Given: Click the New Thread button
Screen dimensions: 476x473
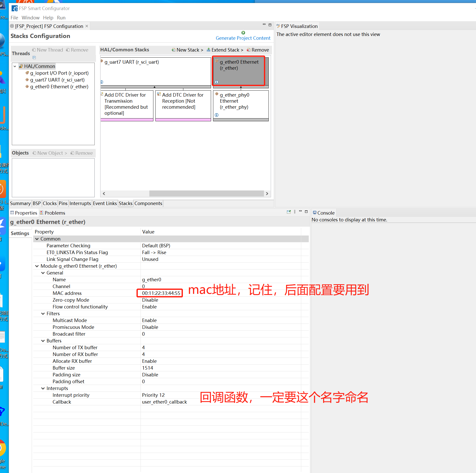Looking at the screenshot, I should click(48, 50).
